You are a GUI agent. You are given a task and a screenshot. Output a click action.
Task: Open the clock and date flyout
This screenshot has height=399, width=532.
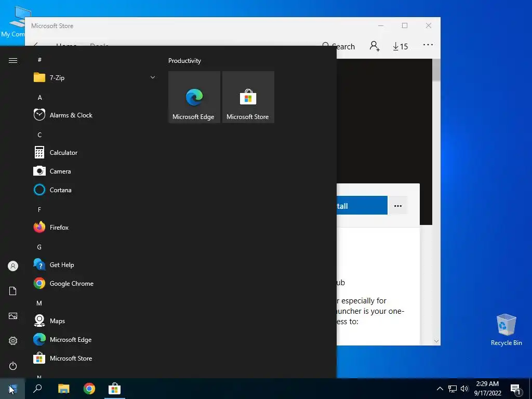point(487,389)
